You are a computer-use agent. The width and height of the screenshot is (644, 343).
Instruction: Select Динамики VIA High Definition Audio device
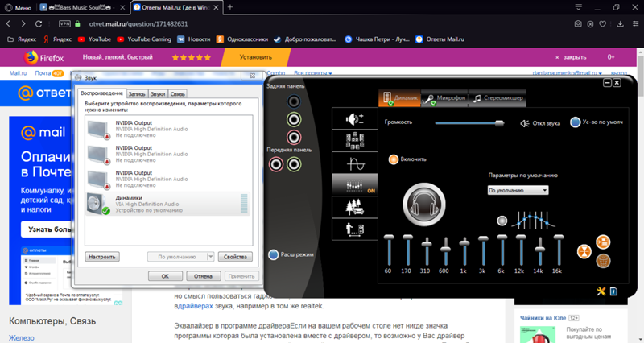[168, 204]
